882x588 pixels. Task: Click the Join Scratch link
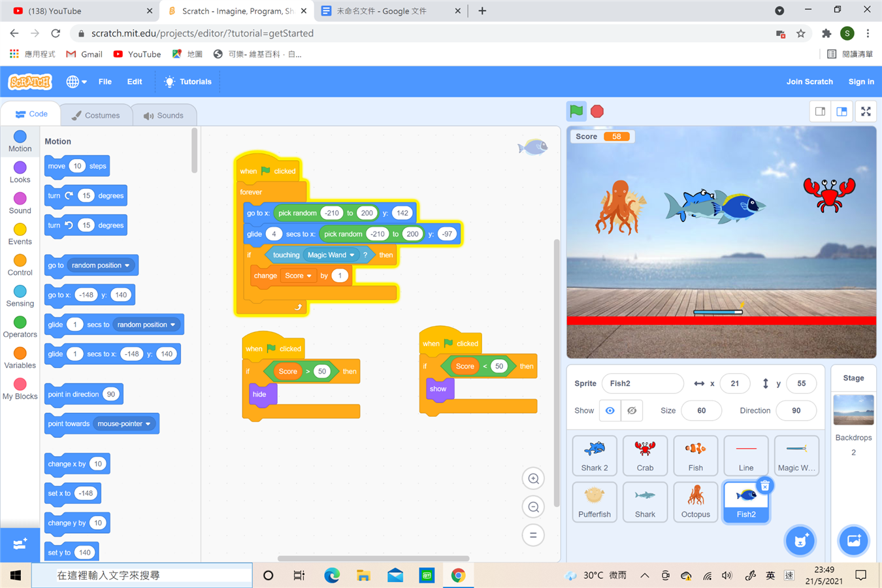(x=809, y=82)
